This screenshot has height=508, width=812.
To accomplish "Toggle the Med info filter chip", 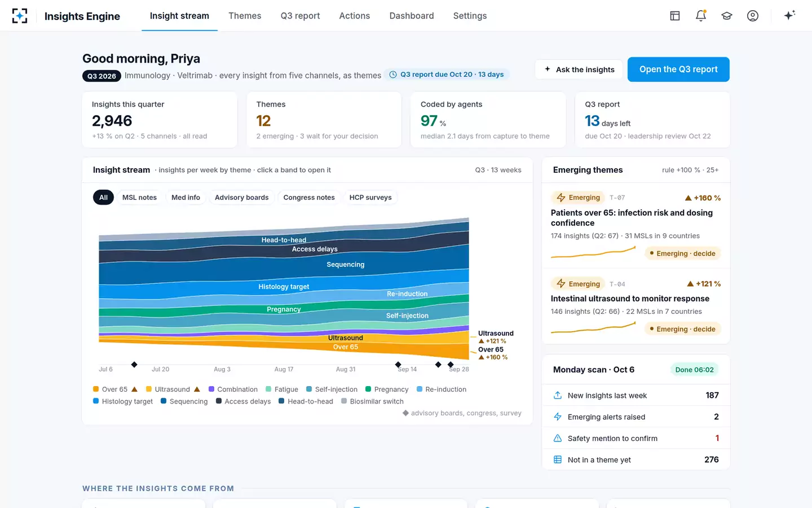I will (x=186, y=198).
